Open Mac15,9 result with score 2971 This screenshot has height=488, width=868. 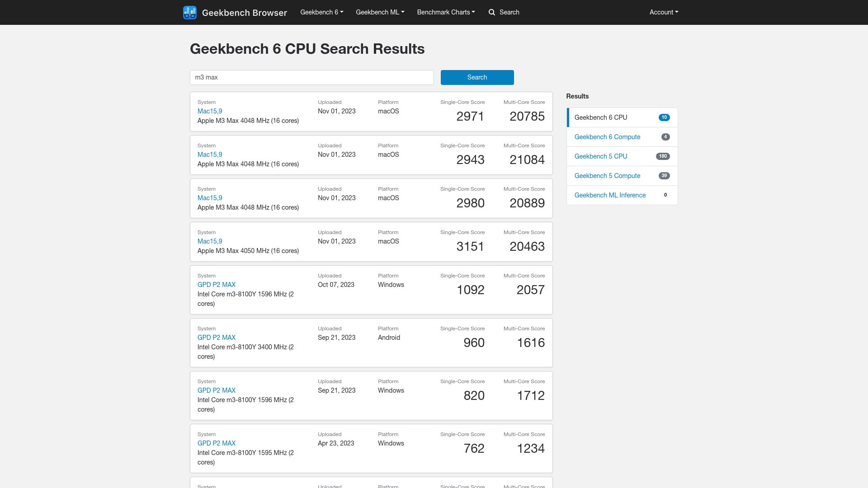[210, 111]
